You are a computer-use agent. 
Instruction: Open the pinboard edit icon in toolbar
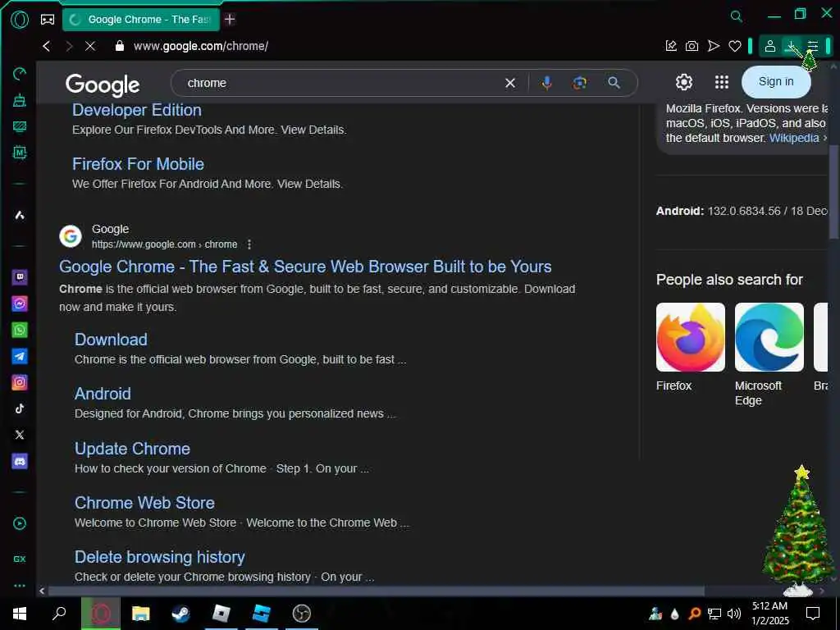coord(671,46)
